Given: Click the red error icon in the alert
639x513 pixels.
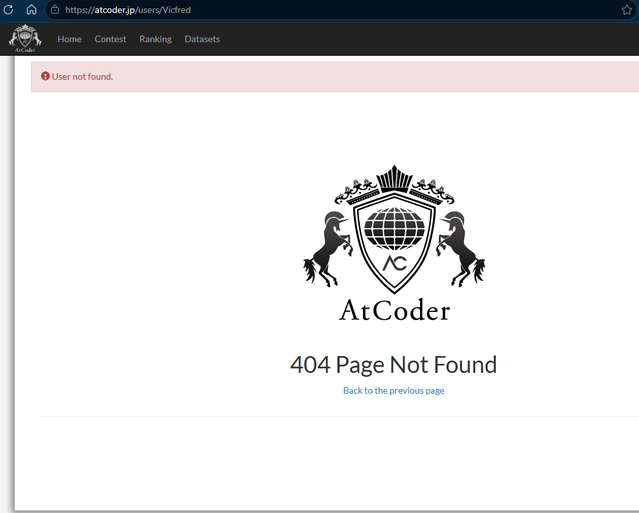Looking at the screenshot, I should 45,76.
